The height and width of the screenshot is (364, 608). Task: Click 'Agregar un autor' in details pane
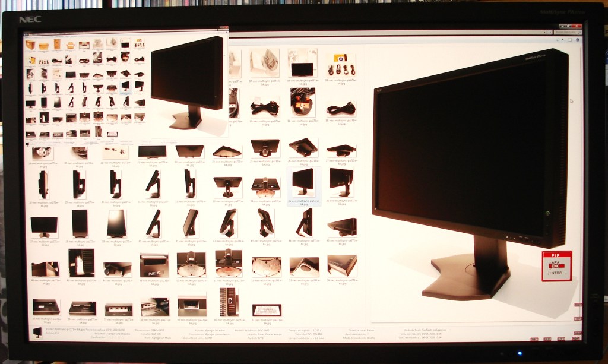[x=212, y=330]
